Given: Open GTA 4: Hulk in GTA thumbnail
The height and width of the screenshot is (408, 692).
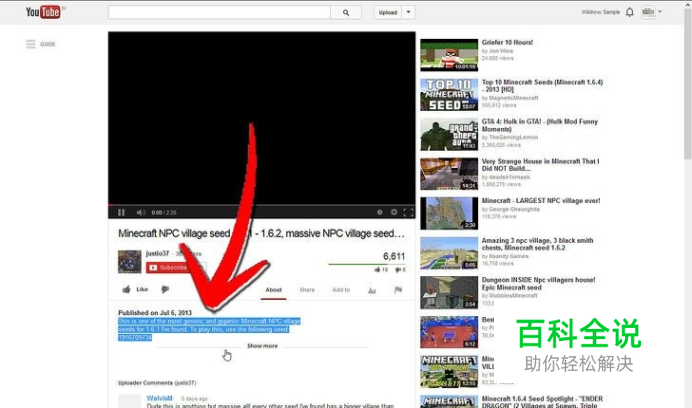Looking at the screenshot, I should (x=449, y=134).
